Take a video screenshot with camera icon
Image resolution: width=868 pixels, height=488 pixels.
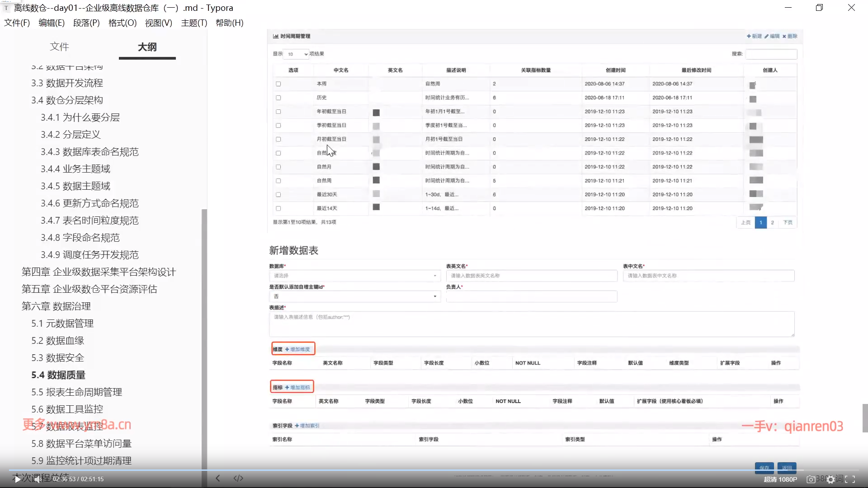(811, 479)
